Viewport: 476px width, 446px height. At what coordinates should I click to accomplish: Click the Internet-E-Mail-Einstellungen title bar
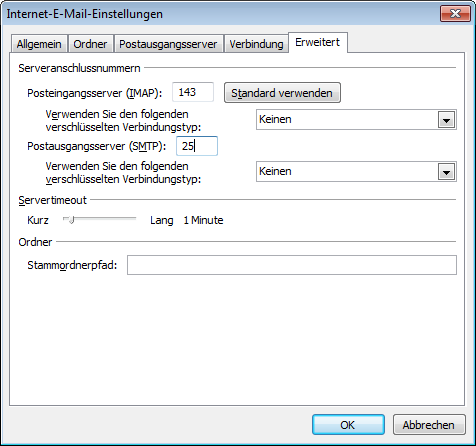(x=220, y=14)
